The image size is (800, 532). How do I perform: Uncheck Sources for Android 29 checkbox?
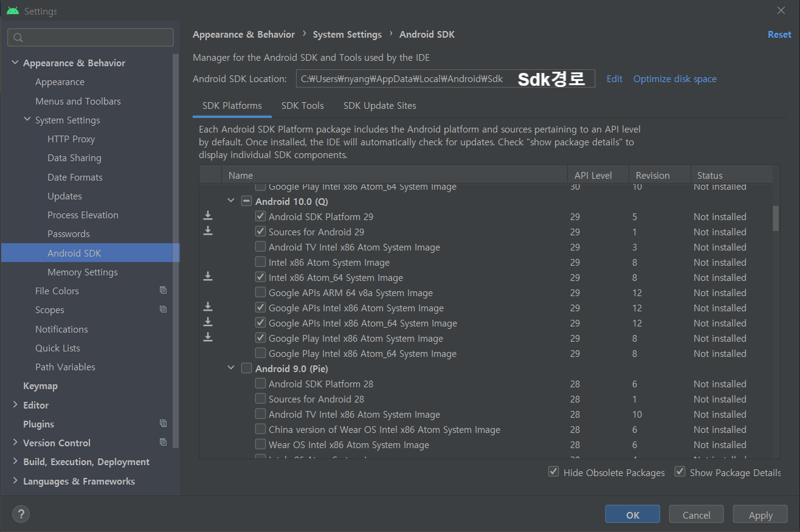[x=260, y=231]
